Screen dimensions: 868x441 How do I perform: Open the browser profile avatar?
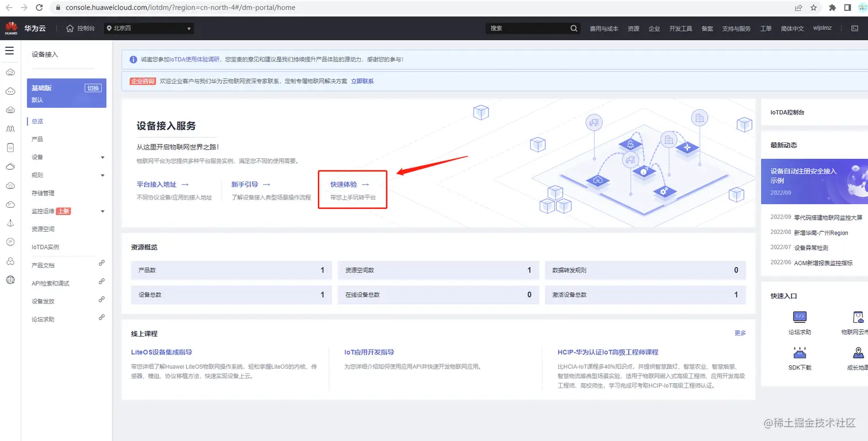(x=862, y=8)
